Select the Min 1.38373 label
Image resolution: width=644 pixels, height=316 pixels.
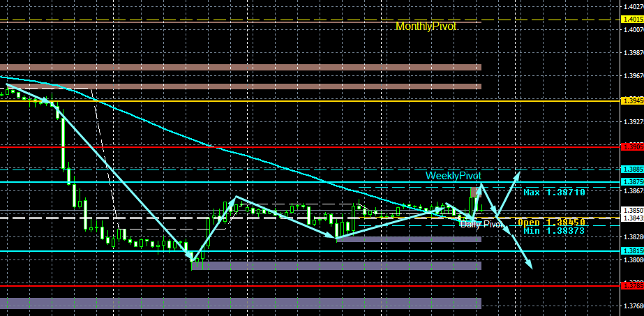[x=554, y=231]
